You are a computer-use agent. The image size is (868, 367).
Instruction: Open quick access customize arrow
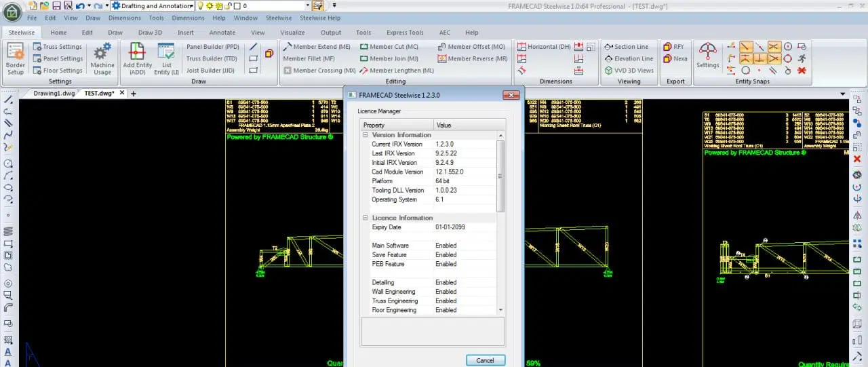pos(333,5)
